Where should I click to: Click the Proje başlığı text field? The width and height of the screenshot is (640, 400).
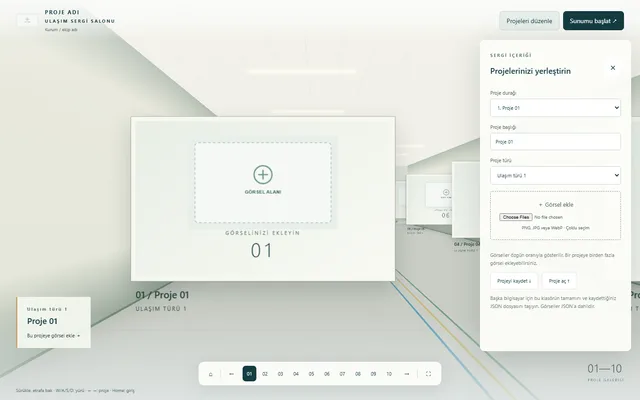click(555, 142)
